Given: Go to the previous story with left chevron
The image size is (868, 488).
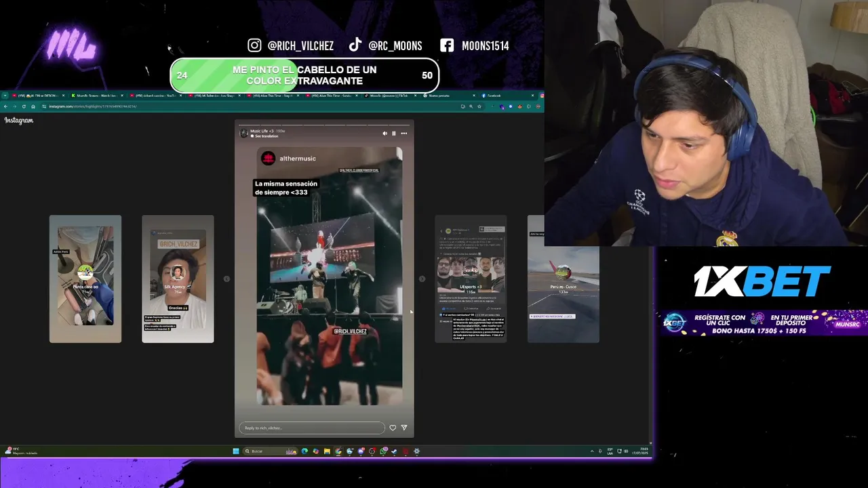Looking at the screenshot, I should [226, 279].
